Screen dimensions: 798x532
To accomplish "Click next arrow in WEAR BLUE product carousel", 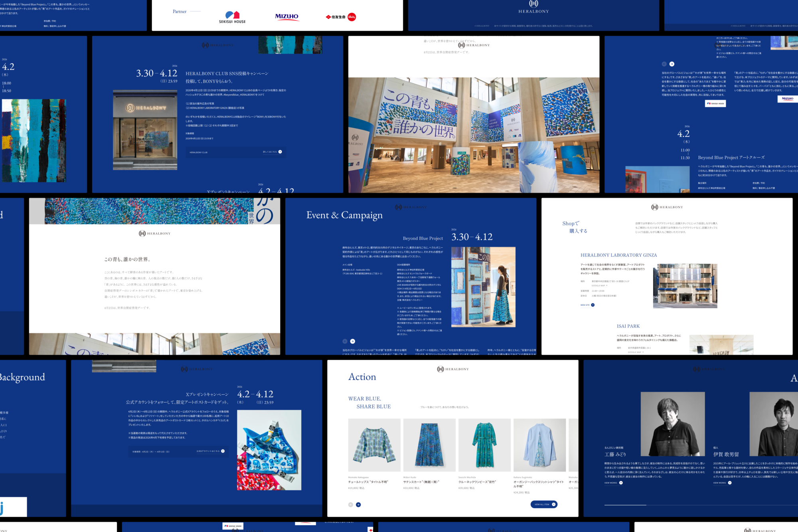I will pos(358,504).
